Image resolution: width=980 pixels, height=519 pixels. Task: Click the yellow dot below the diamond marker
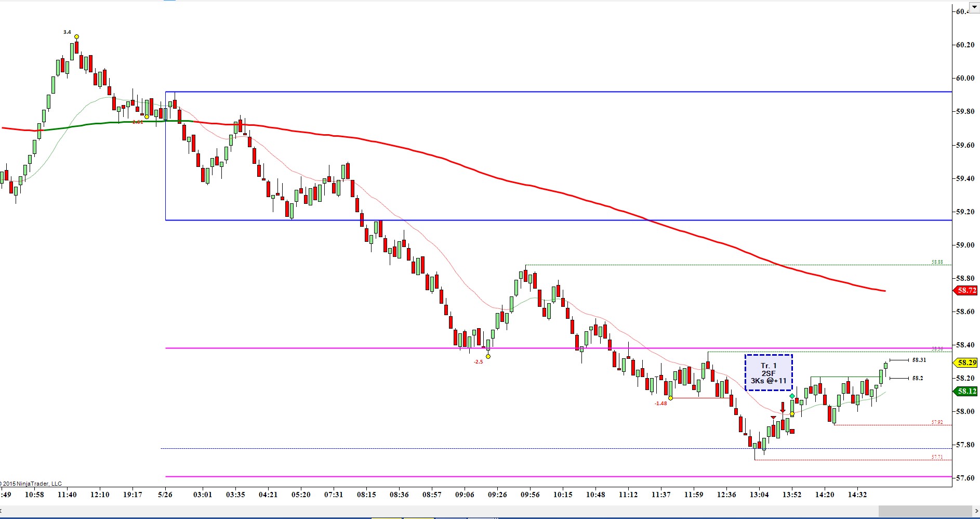(x=792, y=414)
